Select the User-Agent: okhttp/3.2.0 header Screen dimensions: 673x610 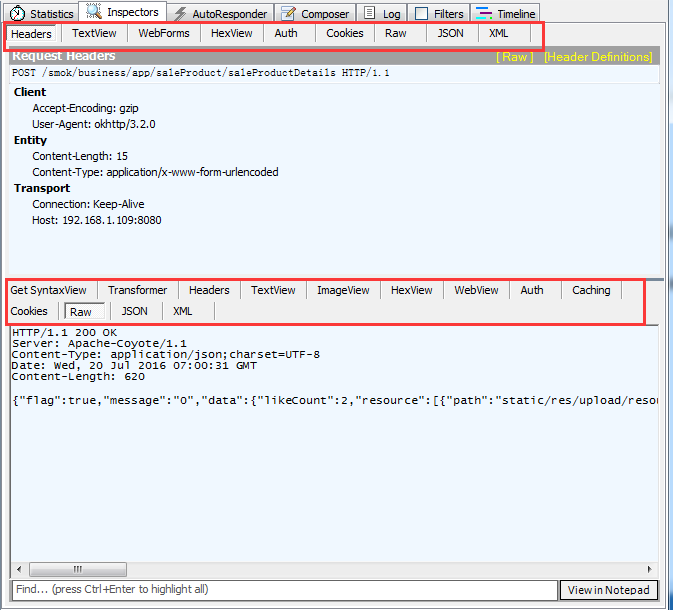click(94, 124)
